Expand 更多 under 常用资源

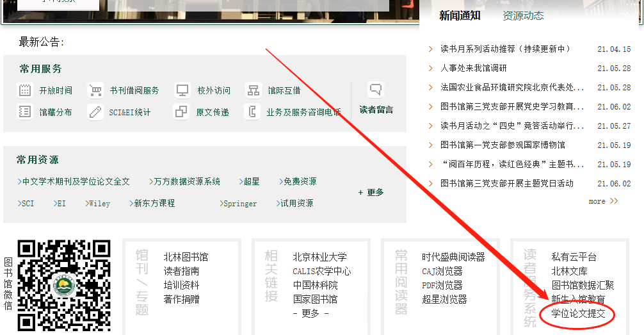tap(371, 192)
